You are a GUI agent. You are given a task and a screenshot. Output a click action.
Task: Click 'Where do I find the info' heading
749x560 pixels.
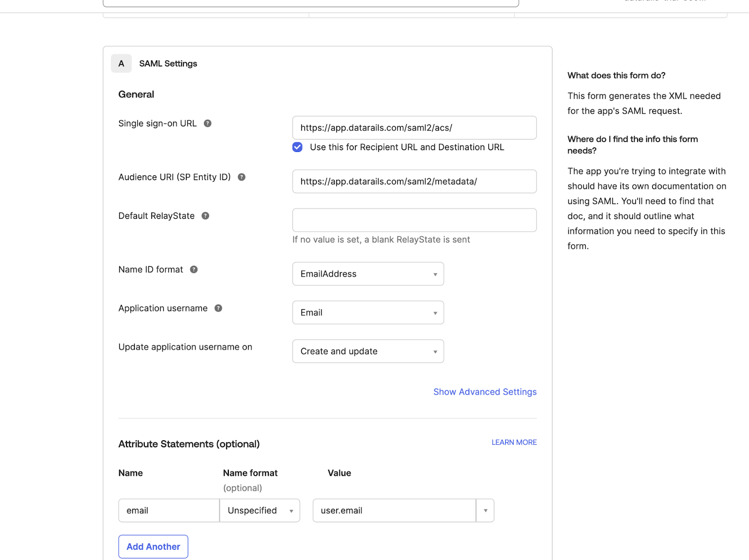632,145
